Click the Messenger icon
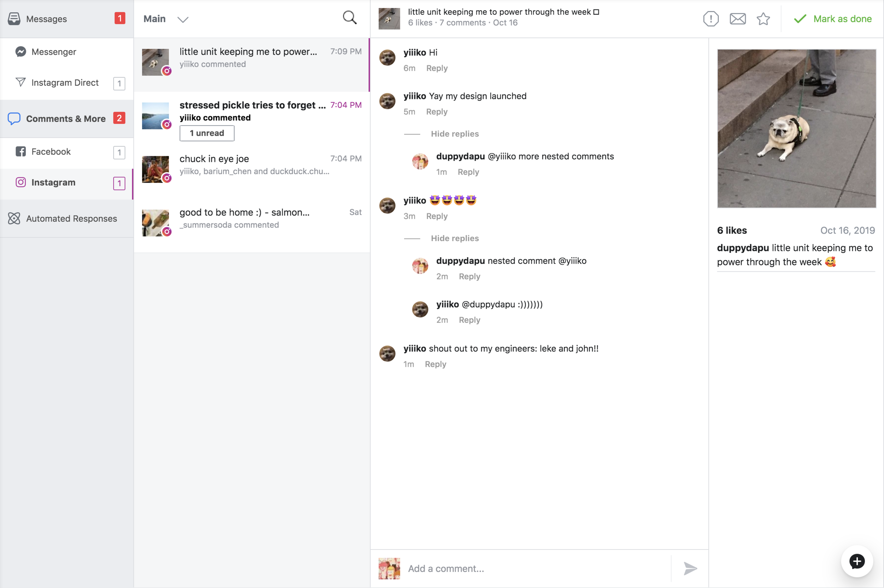 [21, 51]
